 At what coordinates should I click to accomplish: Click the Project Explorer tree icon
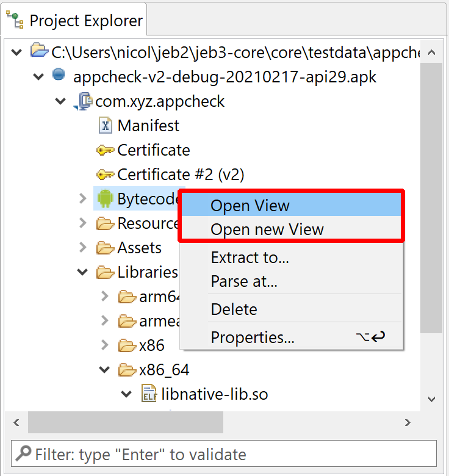point(15,20)
